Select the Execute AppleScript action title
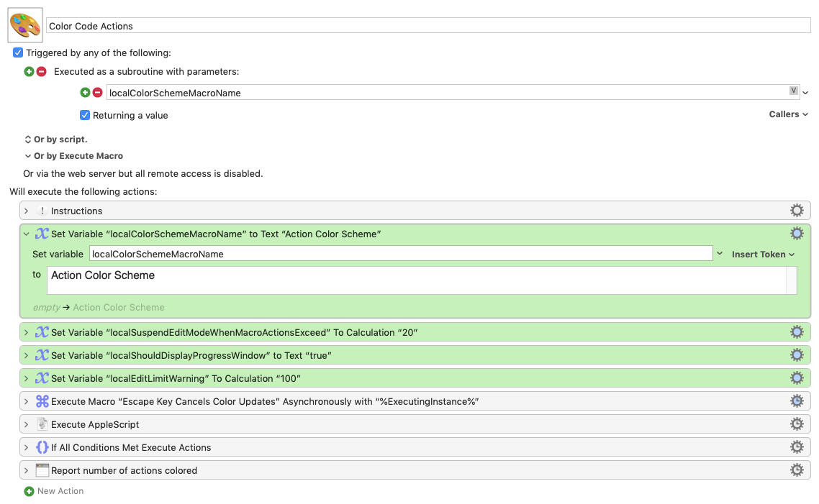Image resolution: width=819 pixels, height=504 pixels. (x=95, y=424)
